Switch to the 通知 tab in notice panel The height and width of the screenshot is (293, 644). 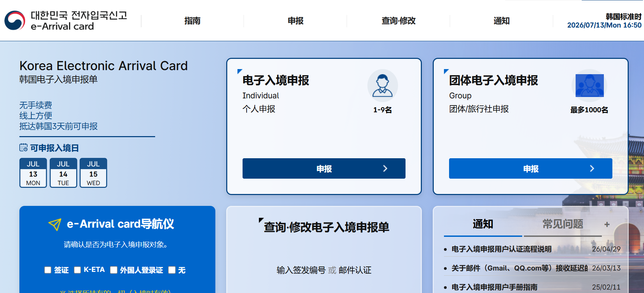[x=483, y=224]
